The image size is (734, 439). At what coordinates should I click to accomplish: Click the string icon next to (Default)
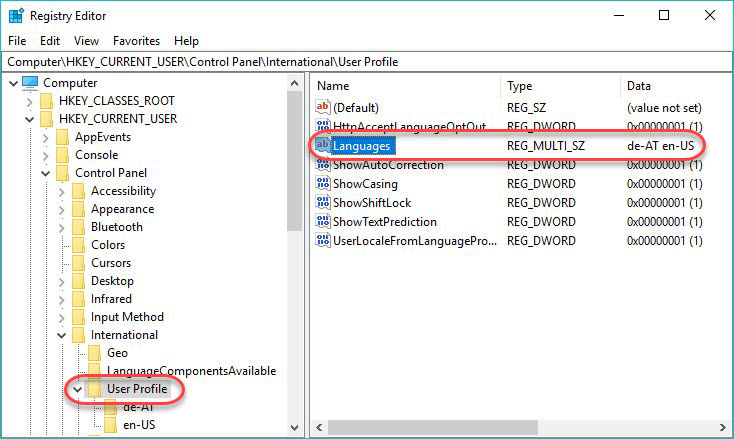click(323, 107)
